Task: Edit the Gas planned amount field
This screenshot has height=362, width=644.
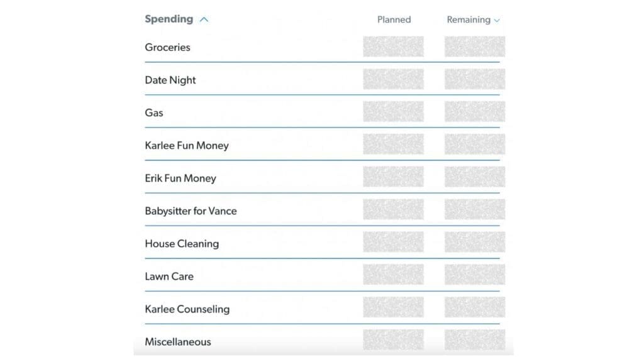Action: pos(393,112)
